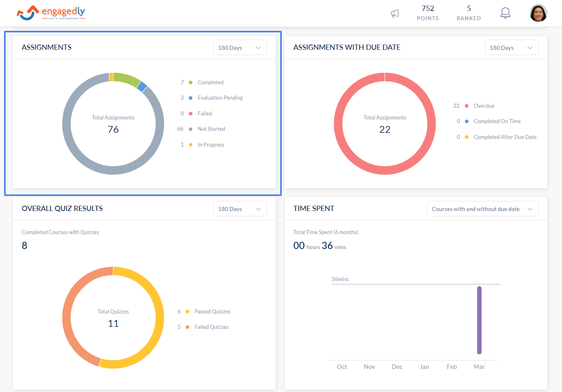
Task: Click the Total Quizzes 11 value
Action: point(113,324)
